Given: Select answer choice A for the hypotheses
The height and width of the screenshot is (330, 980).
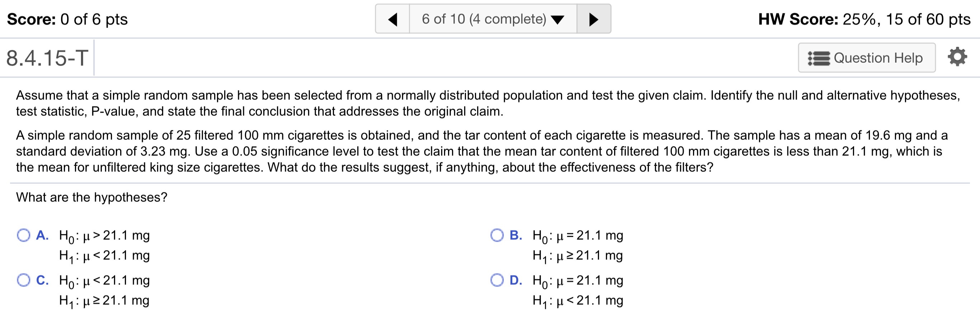Looking at the screenshot, I should pos(24,235).
